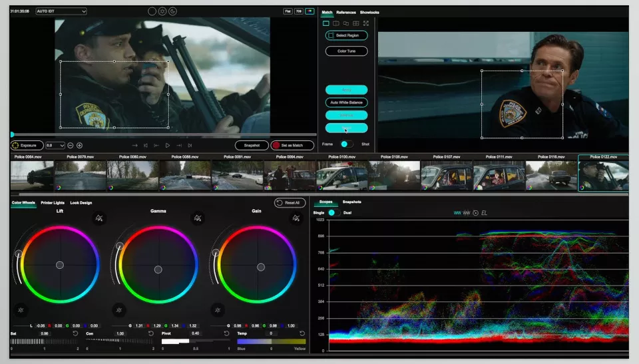Select the Police 0100.mov thumbnail
The image size is (639, 364).
click(342, 176)
